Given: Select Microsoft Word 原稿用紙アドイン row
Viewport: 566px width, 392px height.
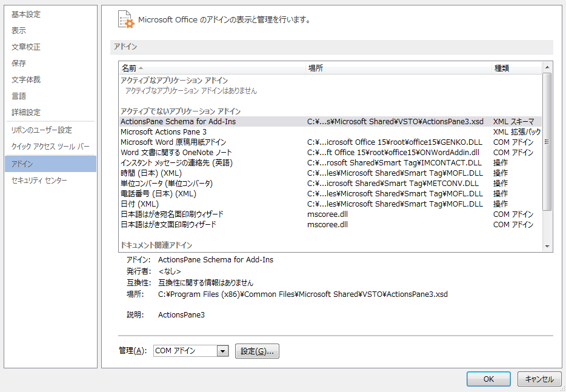Looking at the screenshot, I should [330, 142].
